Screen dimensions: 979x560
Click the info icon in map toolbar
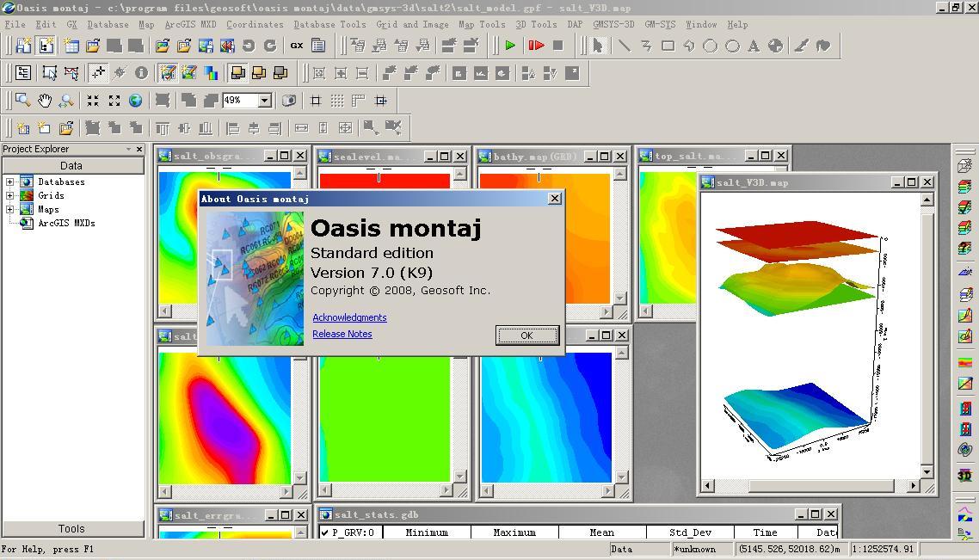(x=142, y=73)
